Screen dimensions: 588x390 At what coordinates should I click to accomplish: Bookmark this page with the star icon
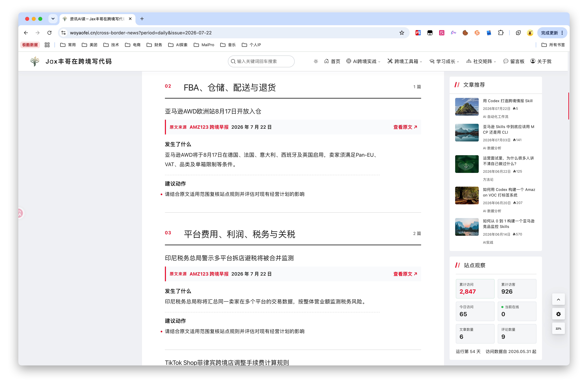pos(402,33)
